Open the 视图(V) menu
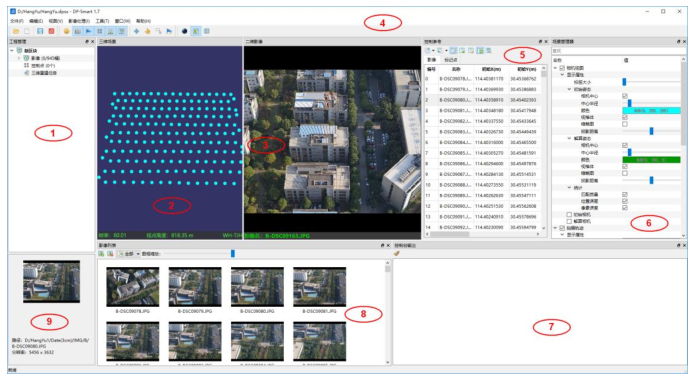This screenshot has width=695, height=382. pyautogui.click(x=55, y=21)
